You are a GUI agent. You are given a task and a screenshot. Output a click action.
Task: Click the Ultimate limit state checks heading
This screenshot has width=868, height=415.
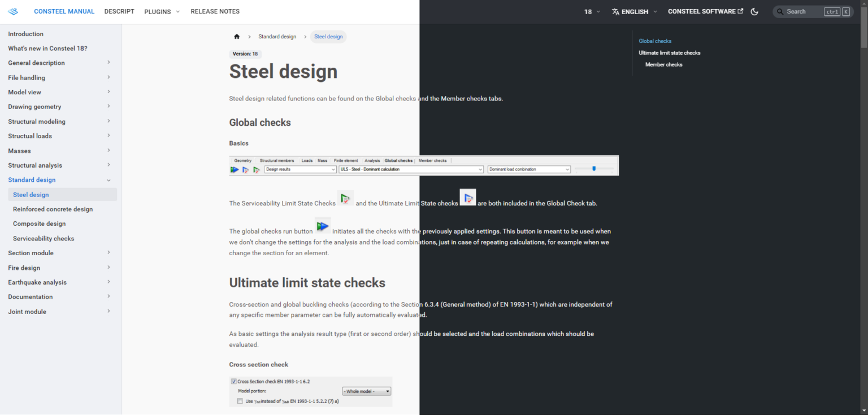307,283
